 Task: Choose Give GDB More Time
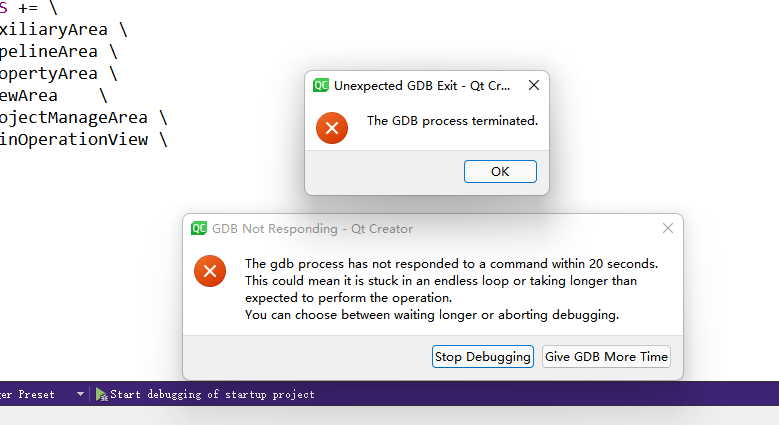coord(606,357)
